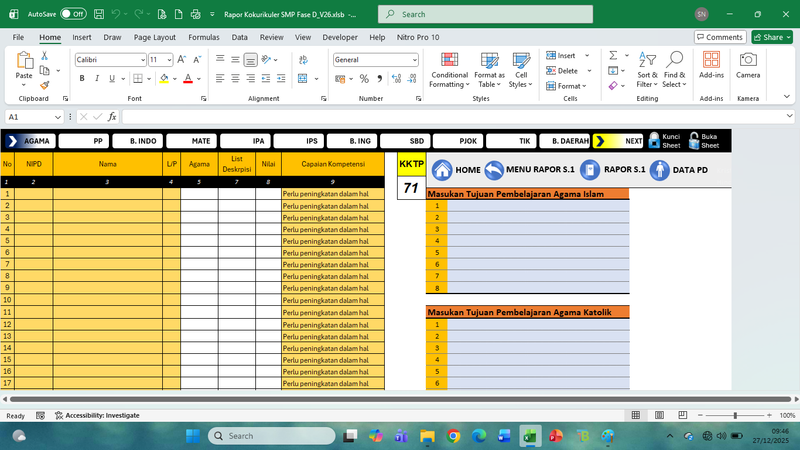Toggle Bold formatting

[x=81, y=79]
